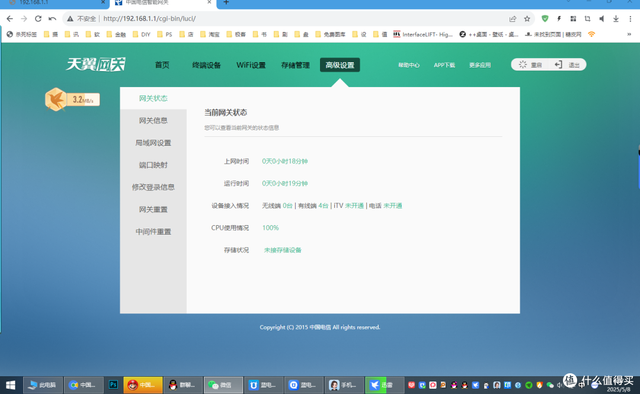Open the 存储管理 navigation tab
This screenshot has height=394, width=640.
[x=295, y=65]
